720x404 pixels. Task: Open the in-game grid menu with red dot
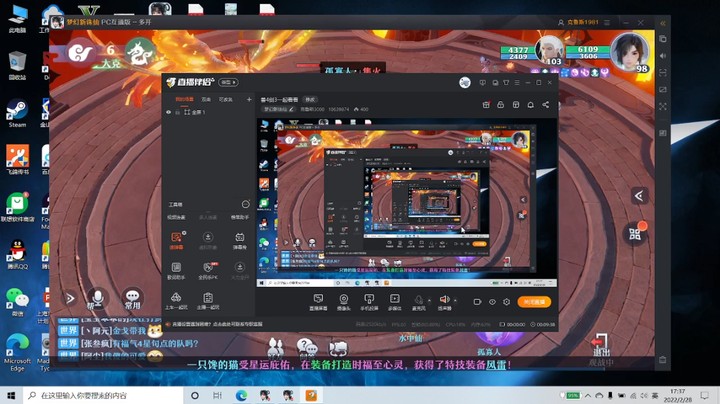point(636,234)
